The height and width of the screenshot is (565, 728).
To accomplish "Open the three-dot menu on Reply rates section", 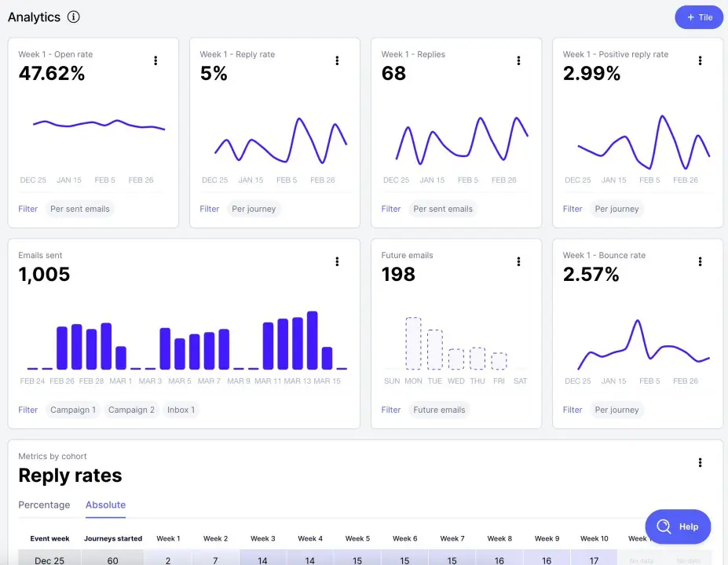I will pyautogui.click(x=701, y=462).
